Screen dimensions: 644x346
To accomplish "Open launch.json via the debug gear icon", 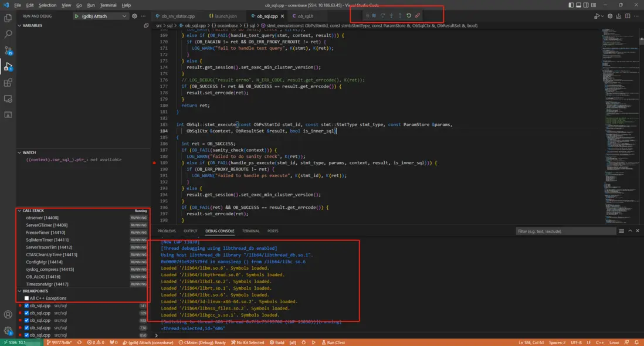I will (134, 16).
